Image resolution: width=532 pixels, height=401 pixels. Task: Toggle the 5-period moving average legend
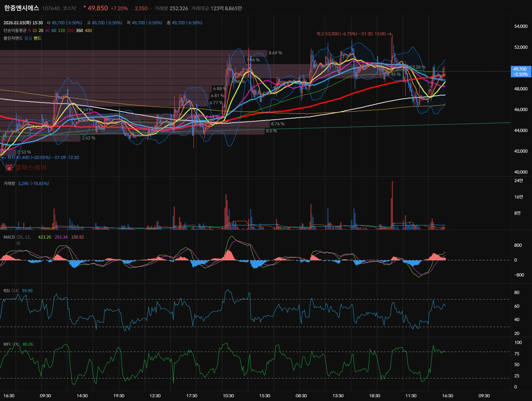(29, 31)
